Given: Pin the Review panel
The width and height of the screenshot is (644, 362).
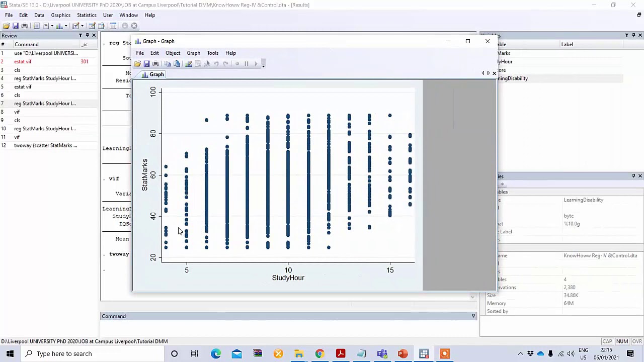Looking at the screenshot, I should tap(87, 35).
